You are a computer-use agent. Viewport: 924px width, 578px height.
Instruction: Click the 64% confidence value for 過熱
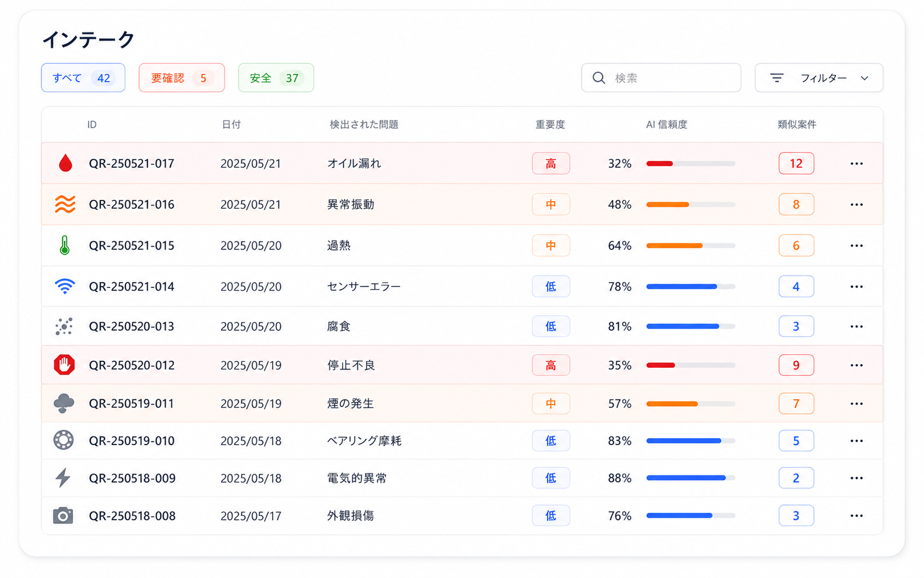tap(620, 246)
